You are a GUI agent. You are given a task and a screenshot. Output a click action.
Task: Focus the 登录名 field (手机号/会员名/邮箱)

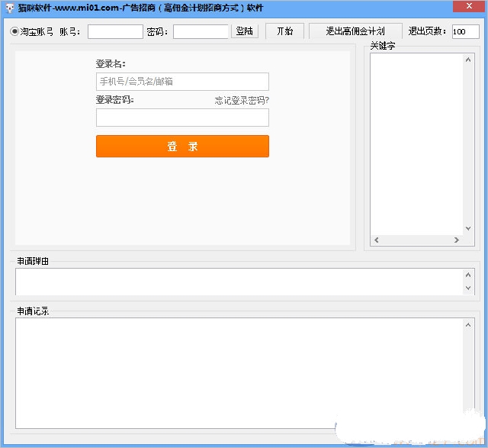tap(182, 82)
